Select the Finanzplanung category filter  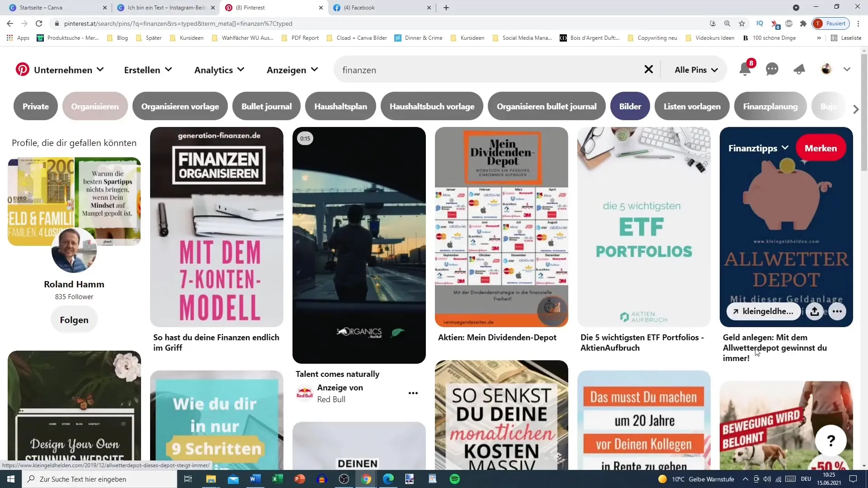point(770,106)
